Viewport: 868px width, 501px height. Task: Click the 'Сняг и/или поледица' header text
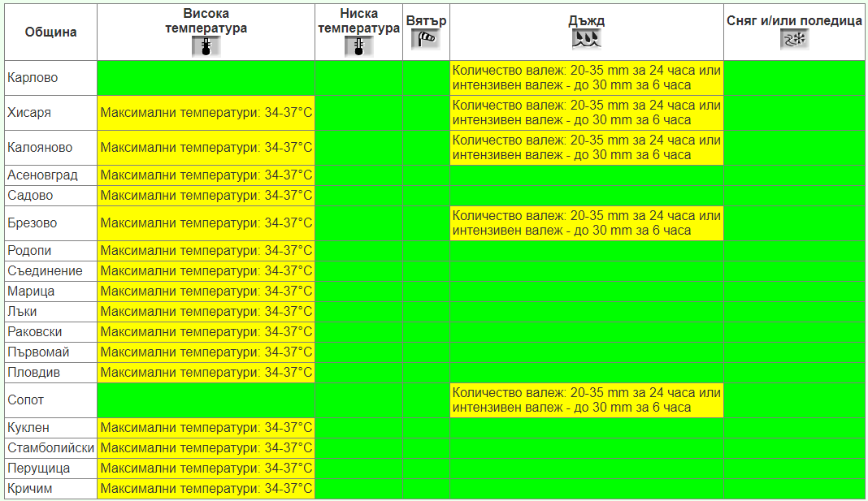tap(794, 21)
